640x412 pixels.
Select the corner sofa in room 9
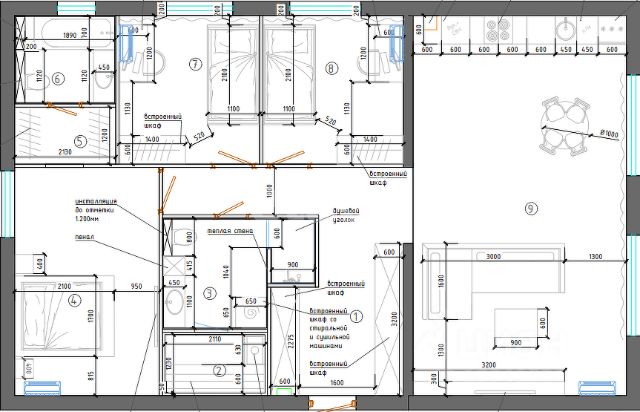point(493,281)
